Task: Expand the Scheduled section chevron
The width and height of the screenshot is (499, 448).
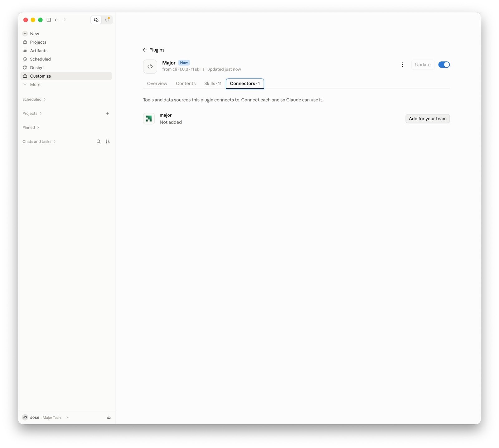Action: click(x=45, y=99)
